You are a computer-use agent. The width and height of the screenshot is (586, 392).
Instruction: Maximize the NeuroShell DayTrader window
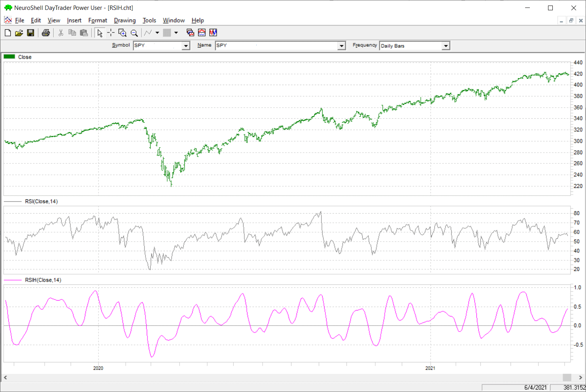pos(550,8)
